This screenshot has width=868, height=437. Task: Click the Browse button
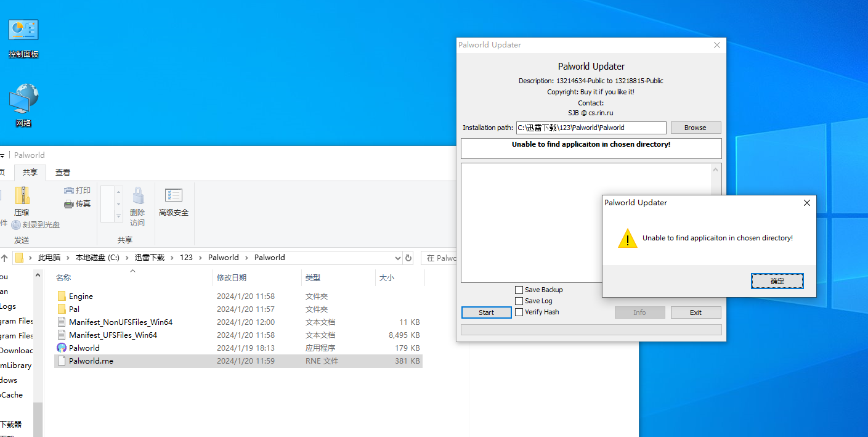695,128
